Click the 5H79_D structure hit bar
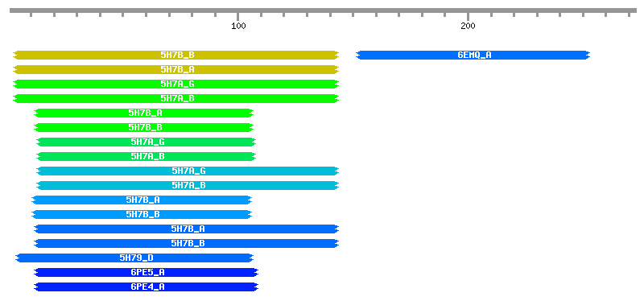644x297 pixels. 134,258
